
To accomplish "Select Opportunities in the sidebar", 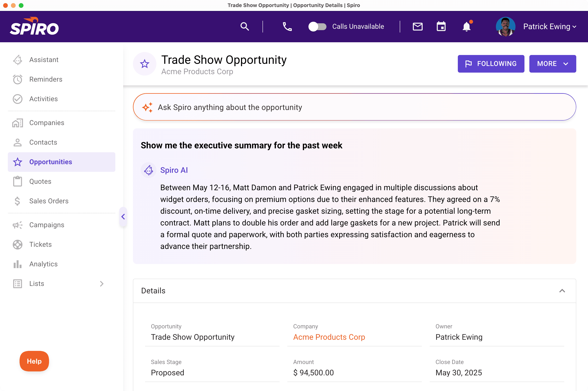I will 62,162.
